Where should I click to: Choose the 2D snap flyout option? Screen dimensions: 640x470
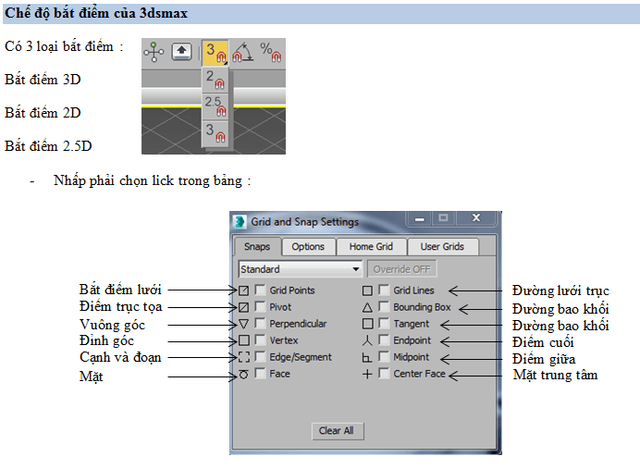point(215,80)
